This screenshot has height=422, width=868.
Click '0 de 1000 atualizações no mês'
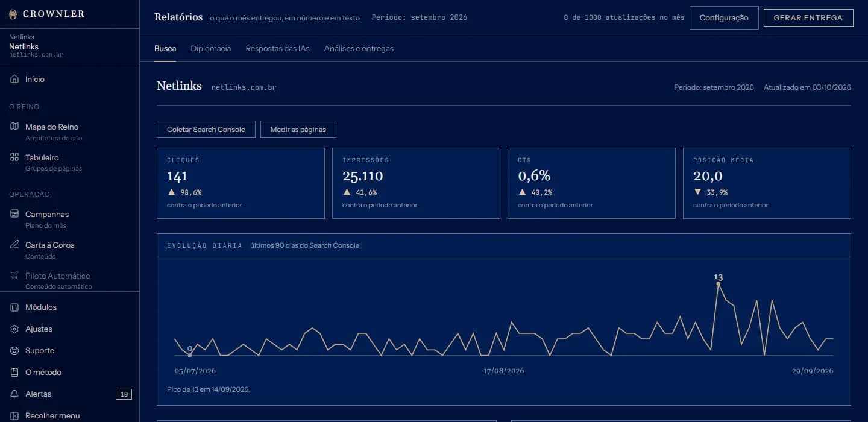pos(624,17)
